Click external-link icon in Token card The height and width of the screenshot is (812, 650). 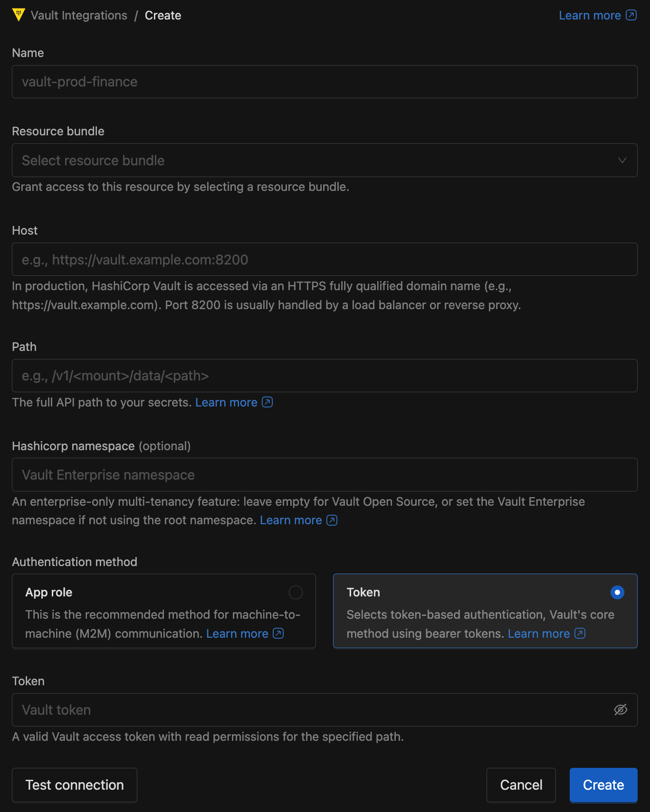click(x=580, y=633)
